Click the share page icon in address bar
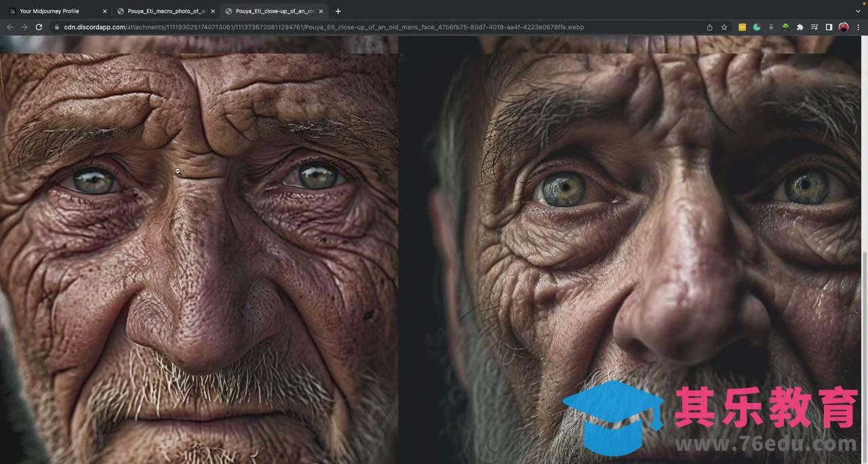868x464 pixels. pyautogui.click(x=709, y=27)
